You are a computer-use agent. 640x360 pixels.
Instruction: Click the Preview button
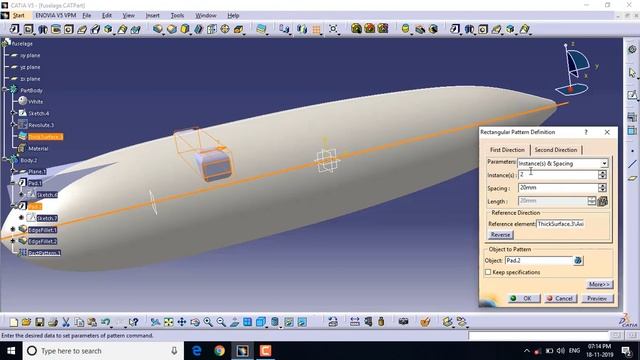point(597,298)
